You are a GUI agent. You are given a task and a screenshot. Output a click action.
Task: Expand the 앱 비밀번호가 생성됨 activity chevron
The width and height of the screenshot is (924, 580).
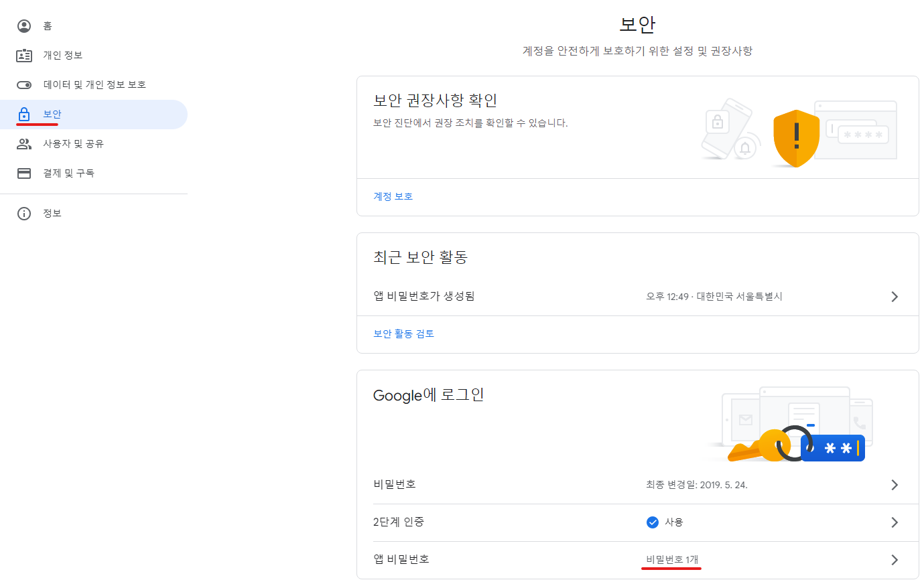pyautogui.click(x=895, y=297)
